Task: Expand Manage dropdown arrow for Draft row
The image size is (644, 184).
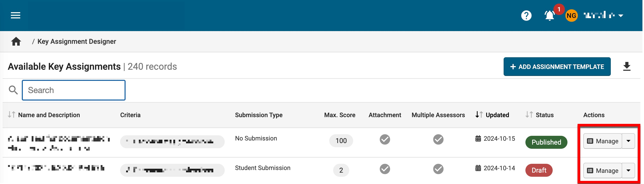Action: click(x=628, y=171)
